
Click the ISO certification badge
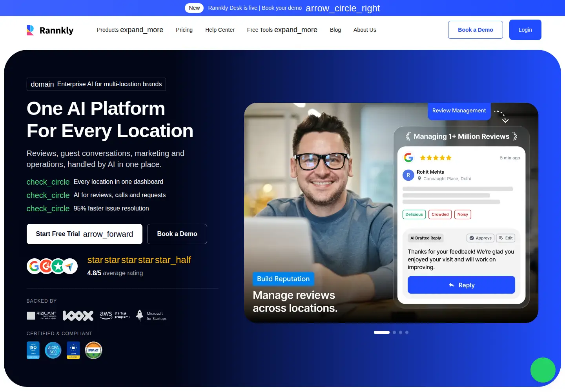point(33,350)
